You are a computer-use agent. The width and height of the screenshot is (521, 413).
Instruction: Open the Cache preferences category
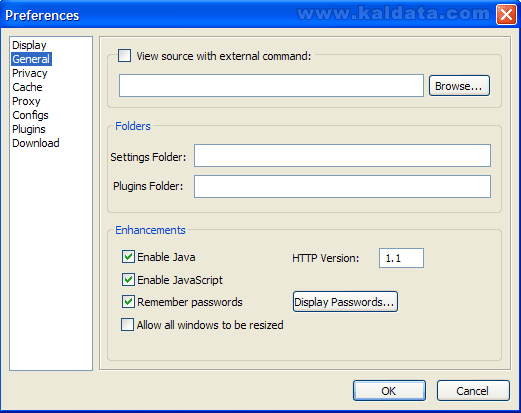pyautogui.click(x=27, y=87)
